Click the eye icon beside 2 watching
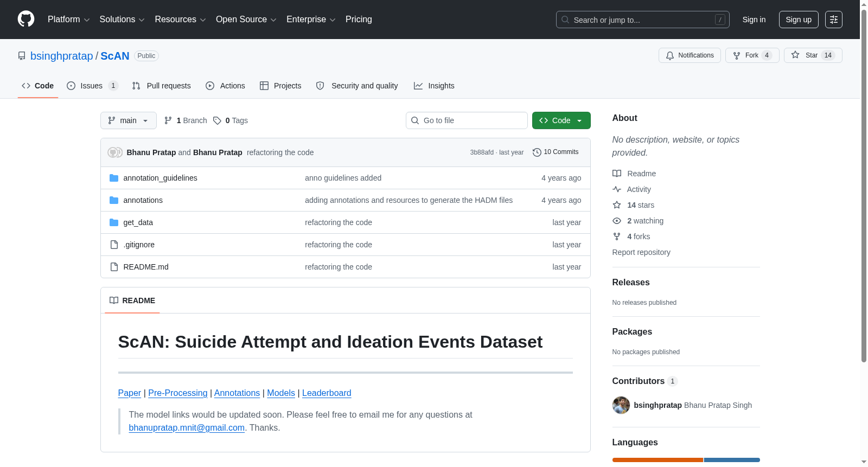The image size is (868, 467). [x=617, y=221]
